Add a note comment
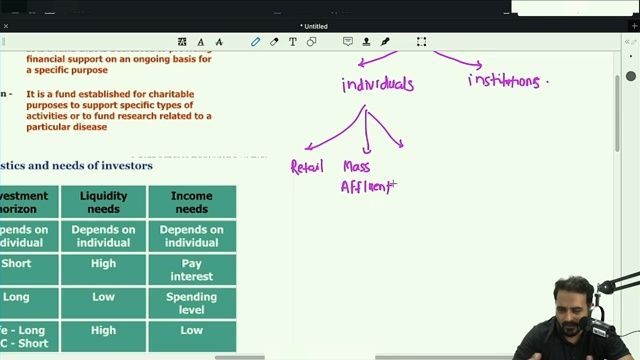 [348, 41]
